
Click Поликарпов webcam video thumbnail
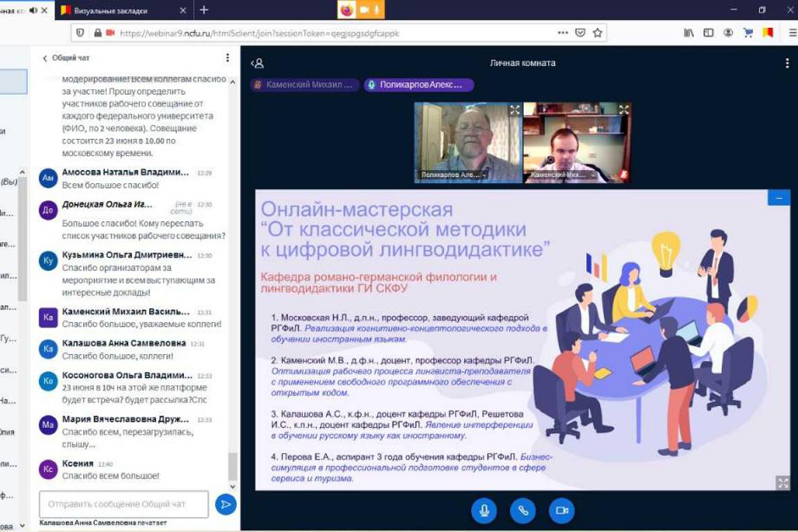[x=468, y=142]
